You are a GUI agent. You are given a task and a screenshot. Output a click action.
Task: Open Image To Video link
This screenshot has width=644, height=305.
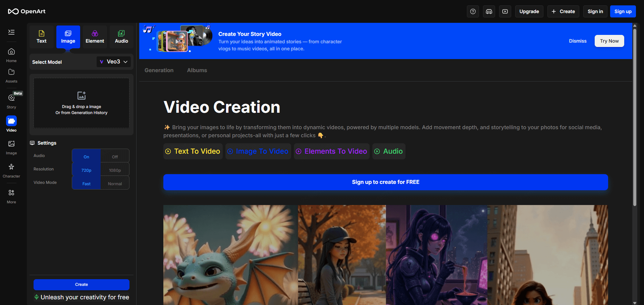point(258,151)
